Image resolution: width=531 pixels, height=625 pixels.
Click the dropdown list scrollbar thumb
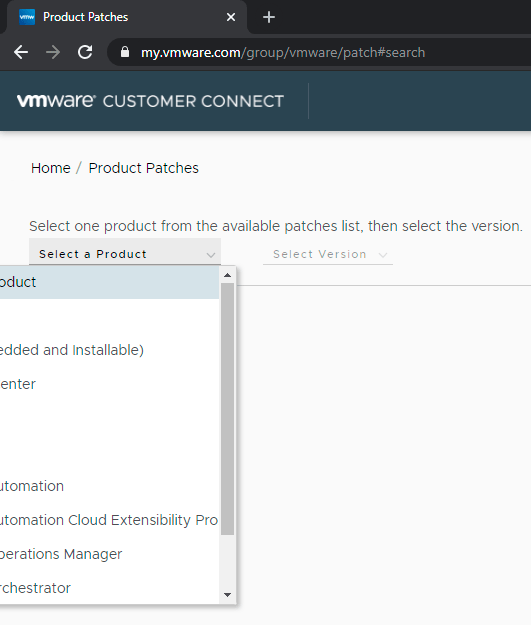pyautogui.click(x=228, y=409)
